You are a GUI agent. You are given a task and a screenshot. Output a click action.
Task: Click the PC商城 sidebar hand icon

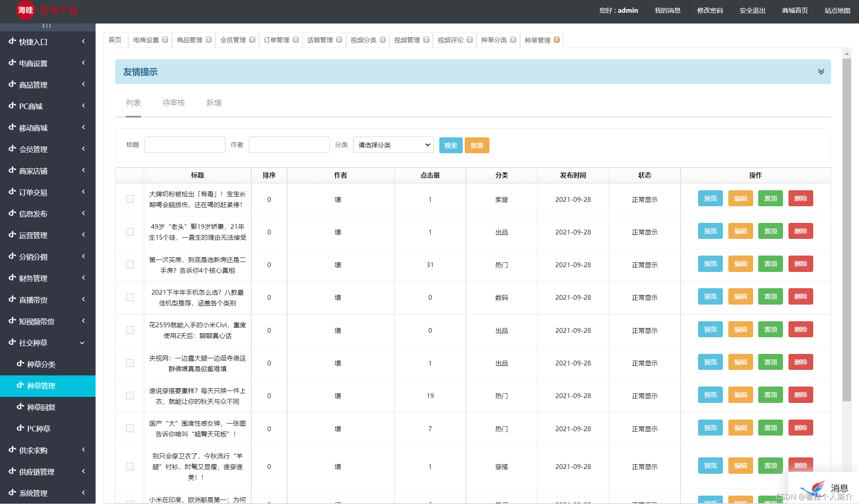[12, 105]
